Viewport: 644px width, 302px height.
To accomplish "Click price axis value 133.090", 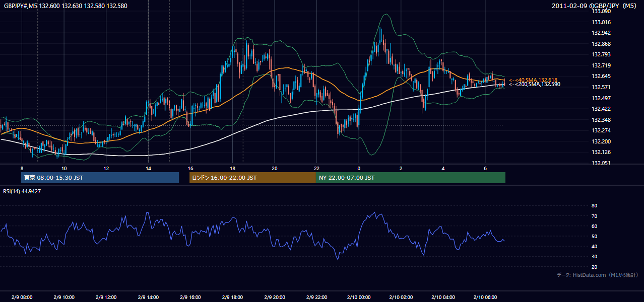I will point(601,11).
